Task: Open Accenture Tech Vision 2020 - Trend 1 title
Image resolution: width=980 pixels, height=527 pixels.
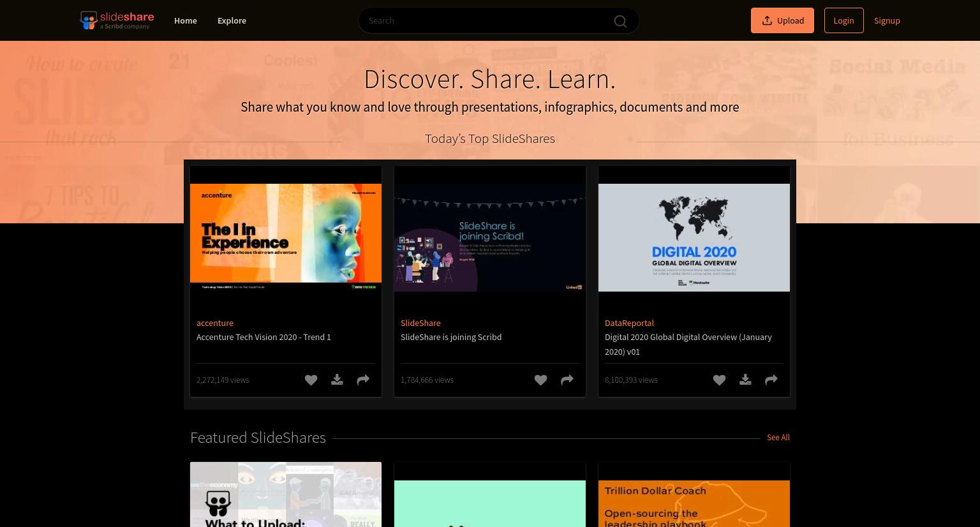Action: pos(264,337)
